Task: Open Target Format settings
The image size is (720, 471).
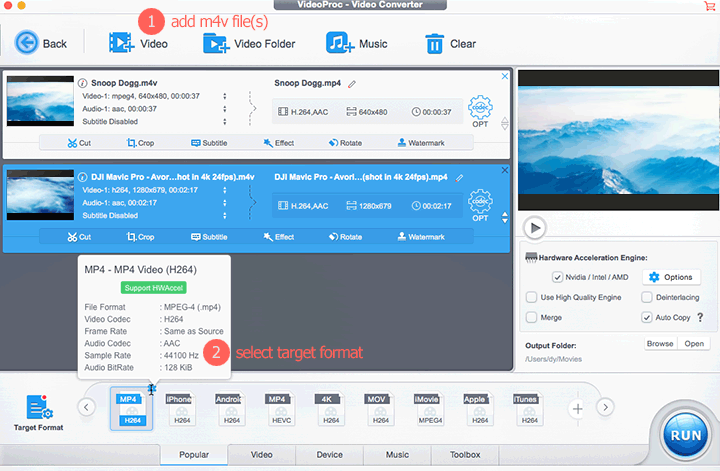Action: click(x=39, y=413)
